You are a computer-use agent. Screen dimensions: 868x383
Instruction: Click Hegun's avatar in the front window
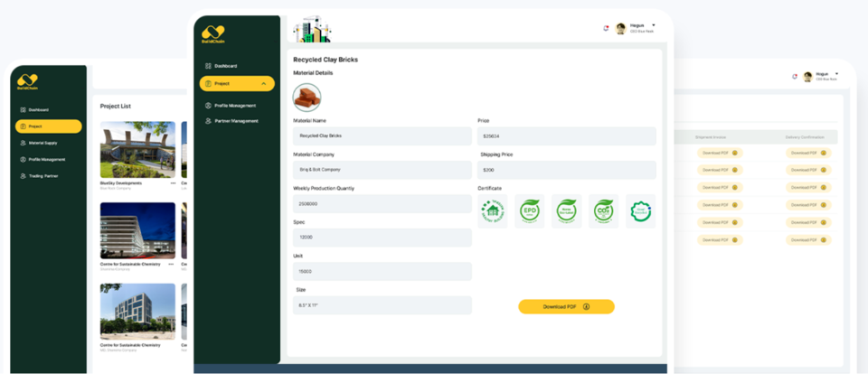tap(620, 28)
